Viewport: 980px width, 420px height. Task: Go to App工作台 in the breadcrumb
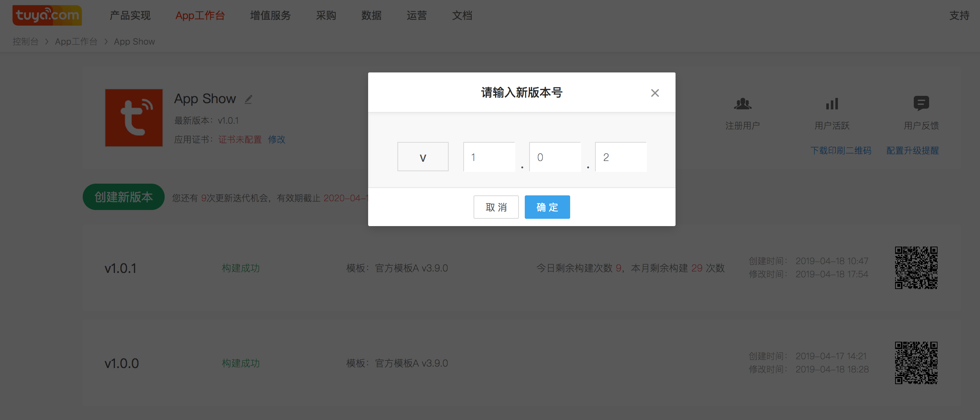pyautogui.click(x=76, y=41)
